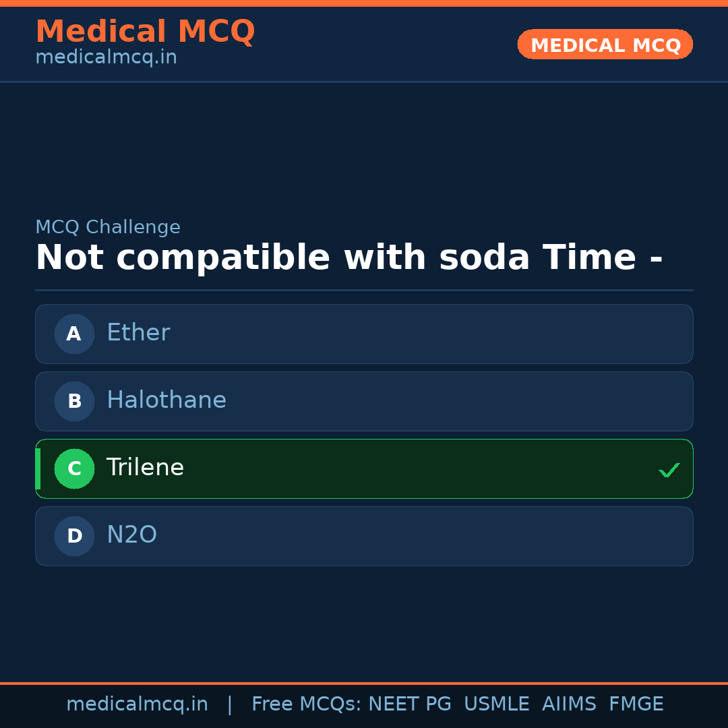Click the letter A circle badge
728x728 pixels.
tap(74, 334)
